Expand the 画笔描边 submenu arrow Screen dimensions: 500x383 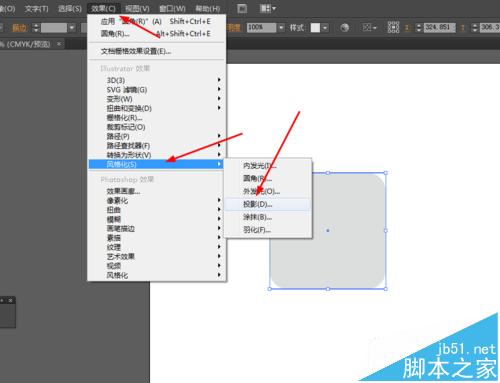pos(219,228)
